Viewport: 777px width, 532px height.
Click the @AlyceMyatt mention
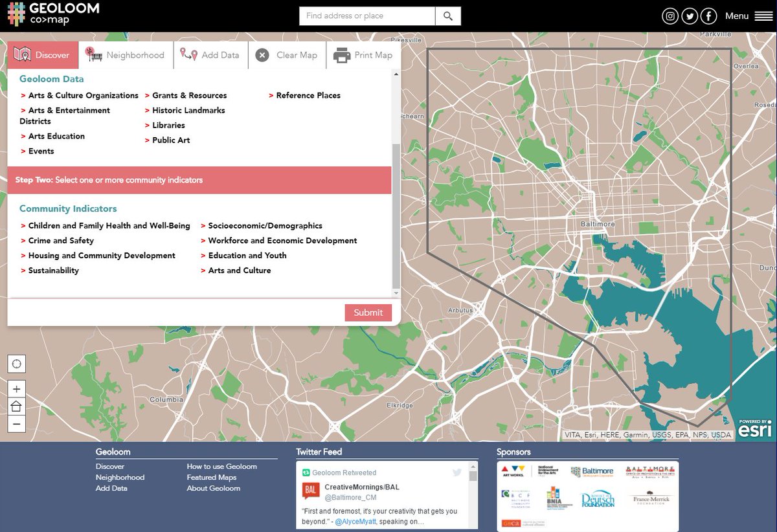pyautogui.click(x=357, y=522)
